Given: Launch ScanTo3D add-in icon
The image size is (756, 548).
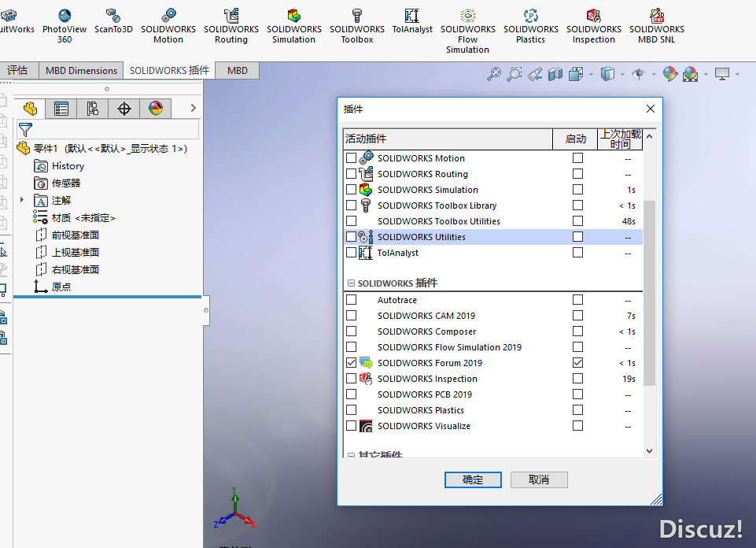Looking at the screenshot, I should [113, 21].
